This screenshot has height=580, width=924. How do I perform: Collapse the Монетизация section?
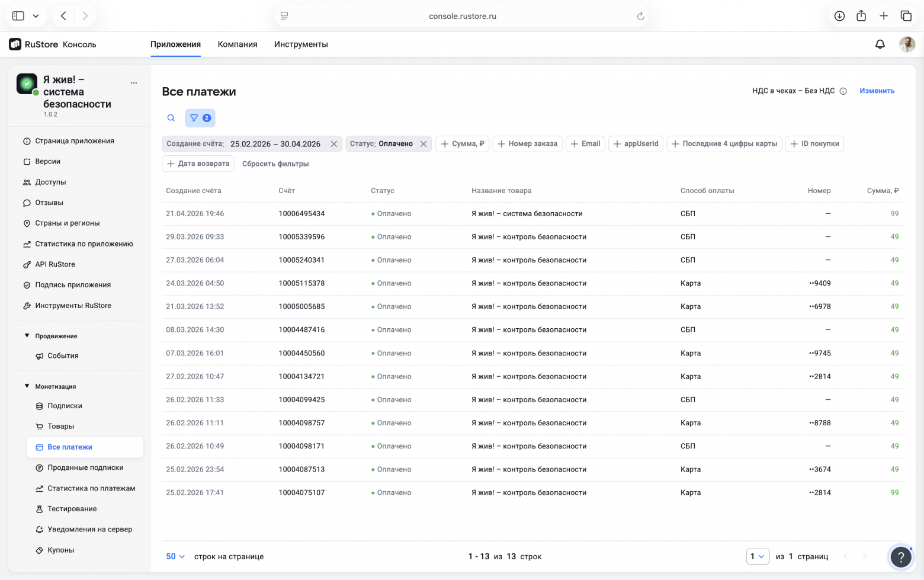click(27, 386)
